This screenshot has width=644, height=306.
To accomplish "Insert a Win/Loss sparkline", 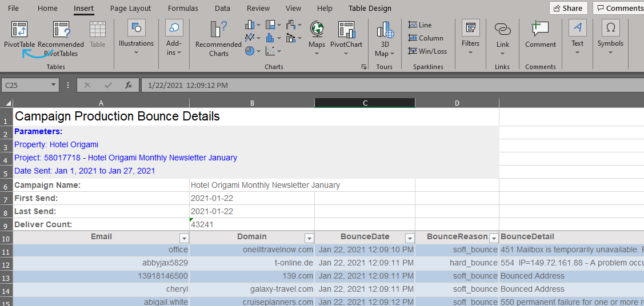I will [427, 51].
